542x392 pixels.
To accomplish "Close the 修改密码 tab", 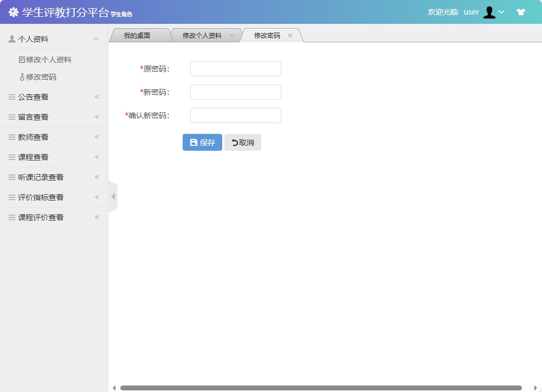I will (290, 35).
